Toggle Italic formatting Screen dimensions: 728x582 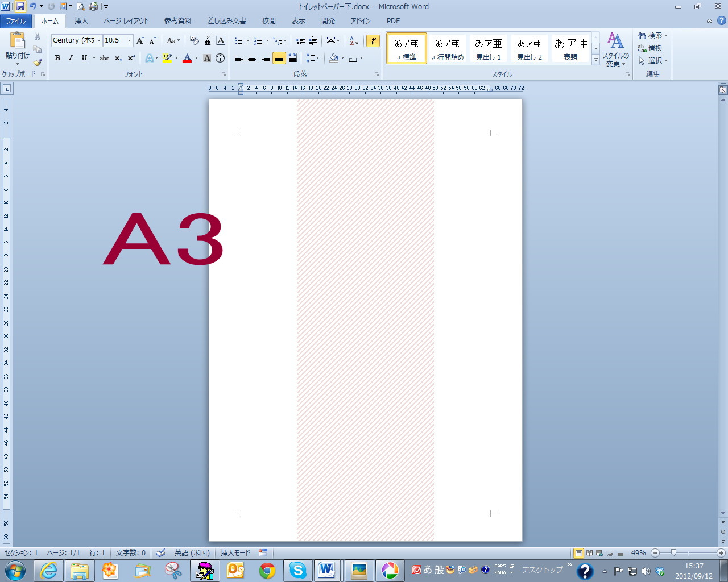[71, 58]
